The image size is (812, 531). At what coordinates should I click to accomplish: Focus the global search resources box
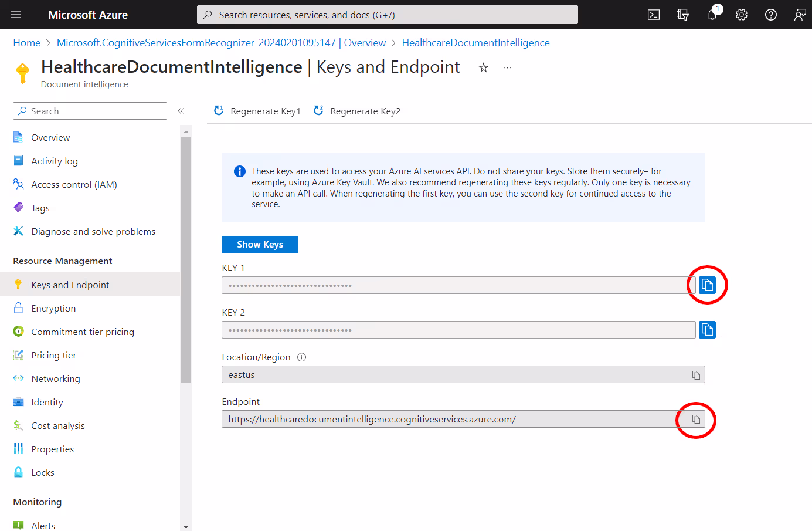coord(388,15)
